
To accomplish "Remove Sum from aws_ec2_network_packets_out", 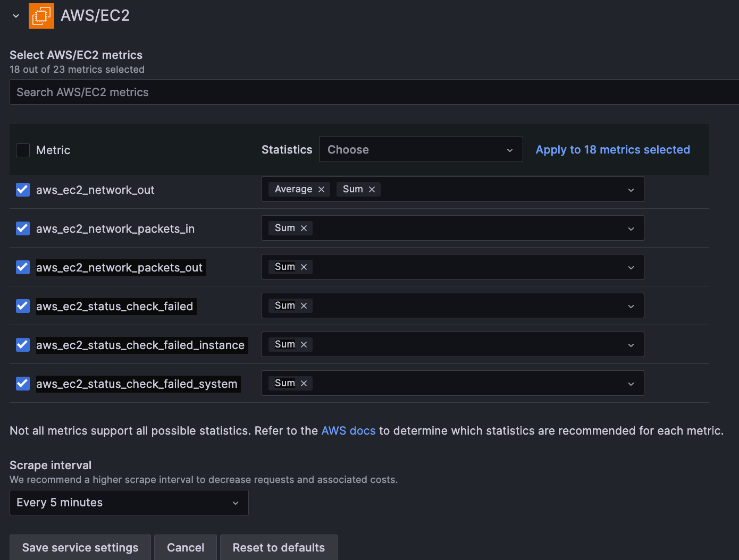I will pyautogui.click(x=304, y=267).
